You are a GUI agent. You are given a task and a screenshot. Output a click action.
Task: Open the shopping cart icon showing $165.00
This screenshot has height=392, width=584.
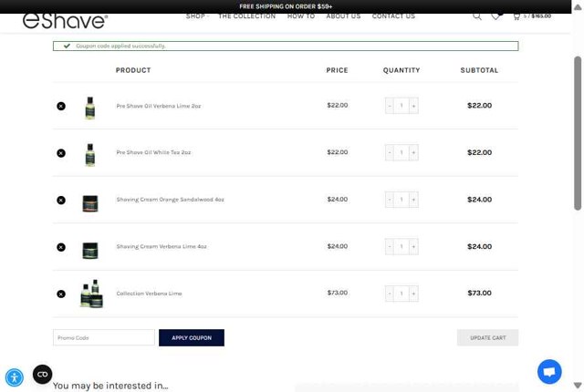pos(532,16)
